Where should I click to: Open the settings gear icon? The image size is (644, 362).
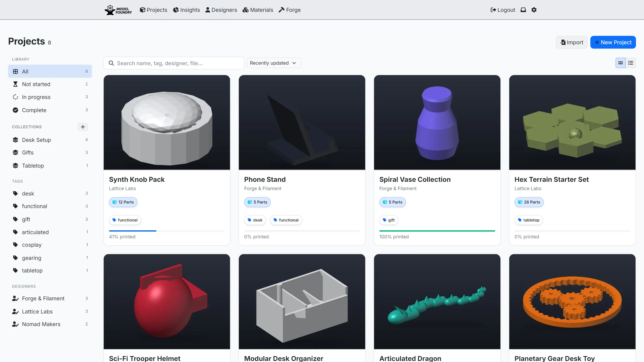coord(534,10)
